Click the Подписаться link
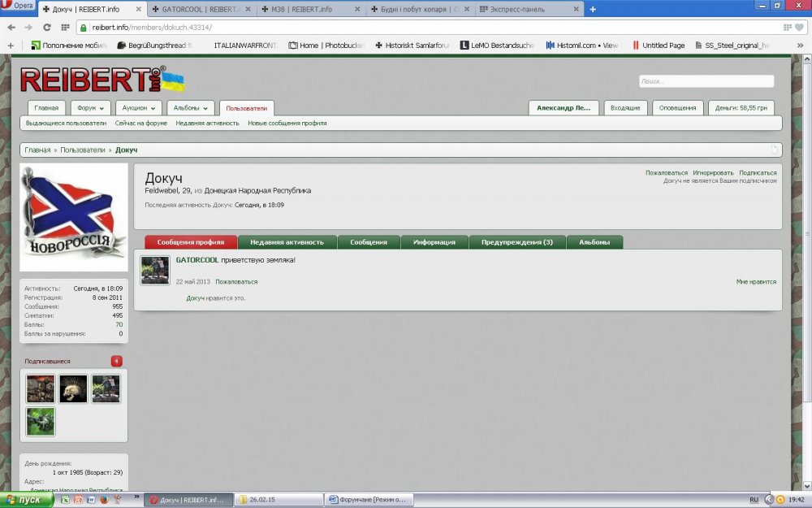This screenshot has width=812, height=508. (758, 172)
